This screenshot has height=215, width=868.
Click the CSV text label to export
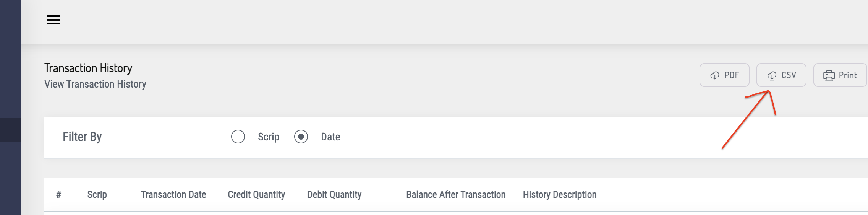[x=789, y=75]
